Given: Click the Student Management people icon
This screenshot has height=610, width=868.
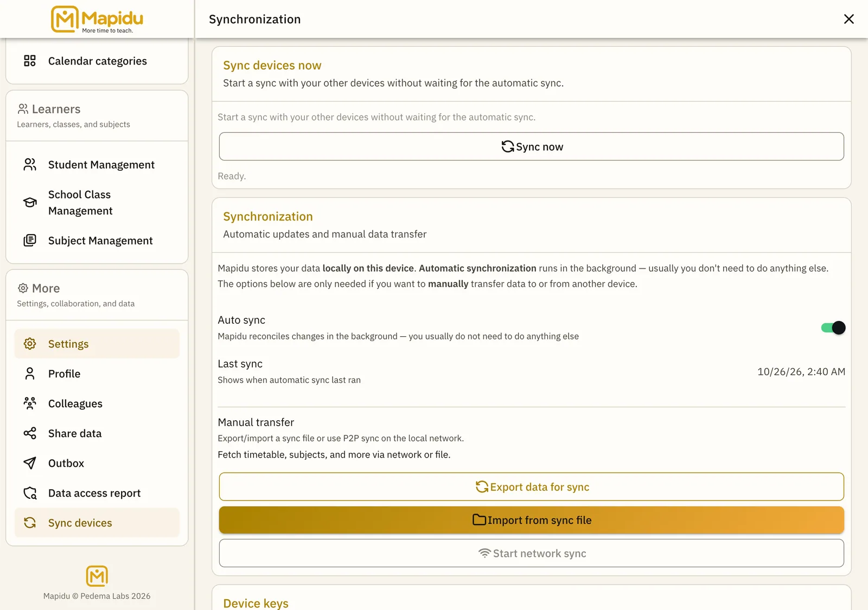Looking at the screenshot, I should pyautogui.click(x=30, y=164).
